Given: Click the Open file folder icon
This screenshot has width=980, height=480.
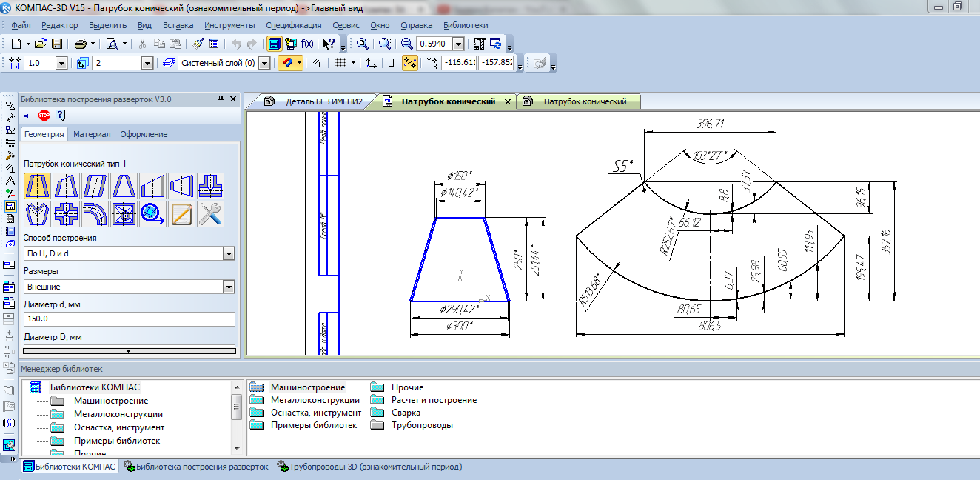Looking at the screenshot, I should point(41,44).
